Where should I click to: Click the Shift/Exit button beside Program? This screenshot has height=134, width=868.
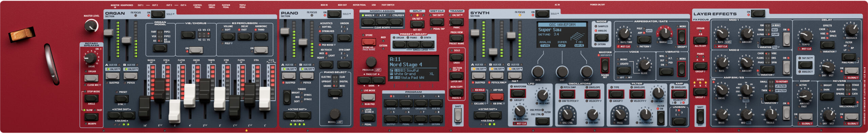458,115
